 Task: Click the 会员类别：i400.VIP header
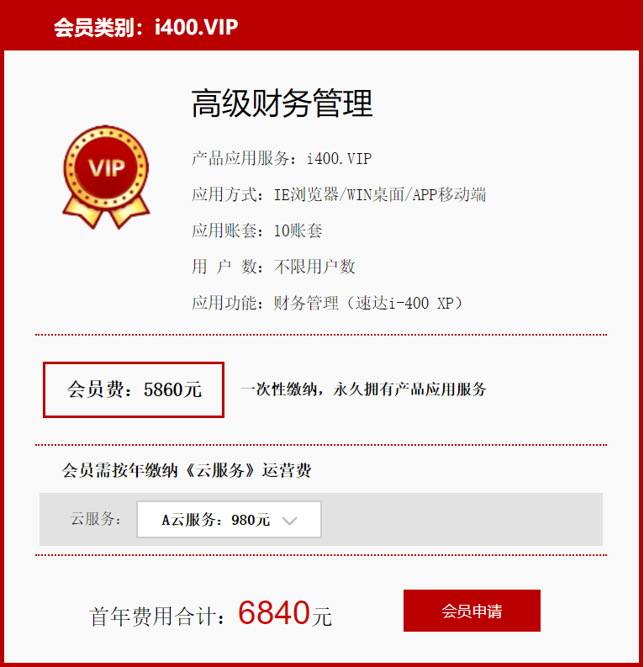click(x=145, y=27)
